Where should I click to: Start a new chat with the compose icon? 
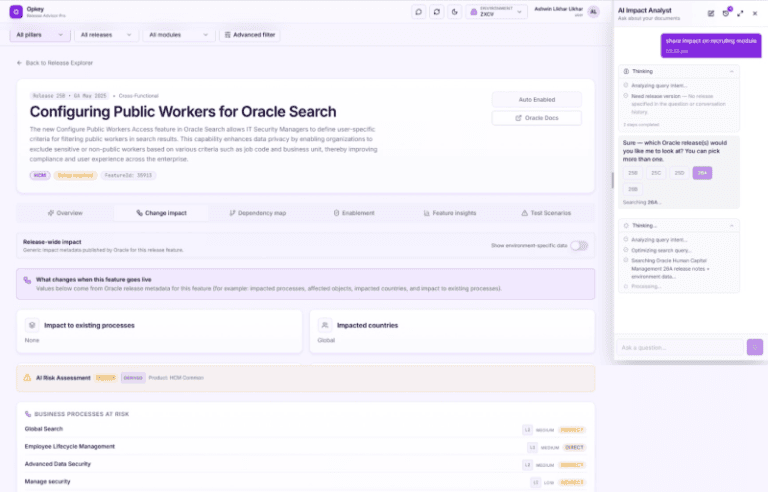(x=711, y=13)
